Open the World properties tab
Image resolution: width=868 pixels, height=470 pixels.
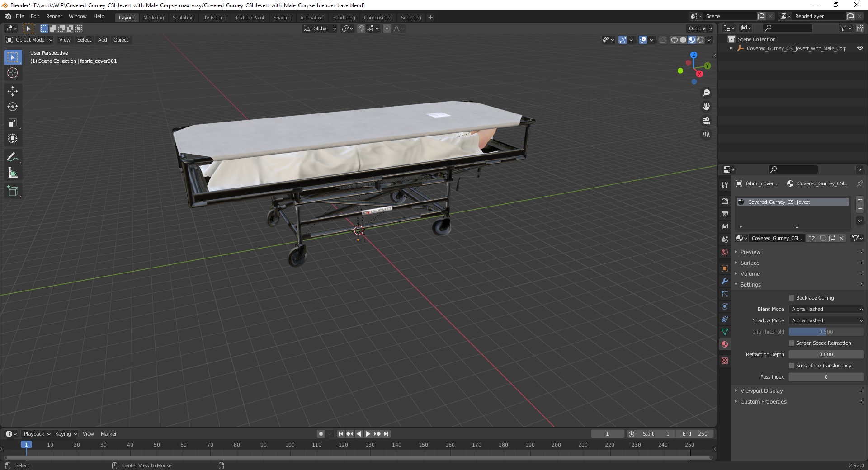(725, 252)
